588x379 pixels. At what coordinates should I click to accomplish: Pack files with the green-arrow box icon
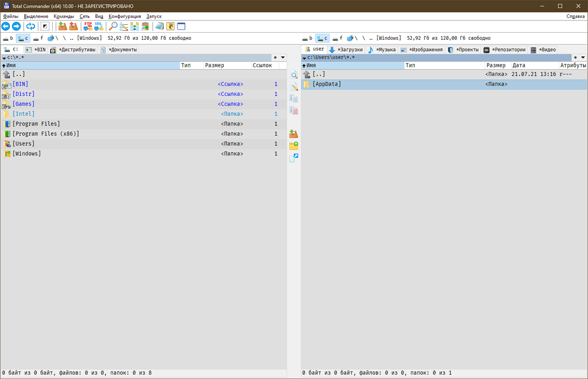tap(63, 27)
